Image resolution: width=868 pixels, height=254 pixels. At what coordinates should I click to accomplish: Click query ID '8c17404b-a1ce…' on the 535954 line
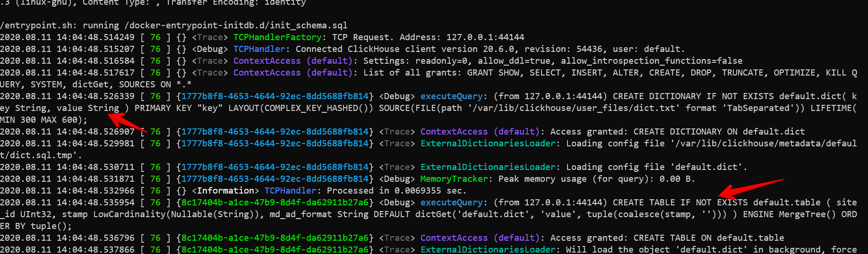point(275,203)
